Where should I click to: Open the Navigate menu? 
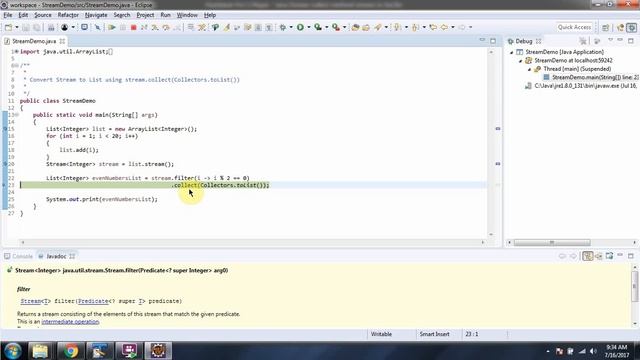pyautogui.click(x=96, y=15)
